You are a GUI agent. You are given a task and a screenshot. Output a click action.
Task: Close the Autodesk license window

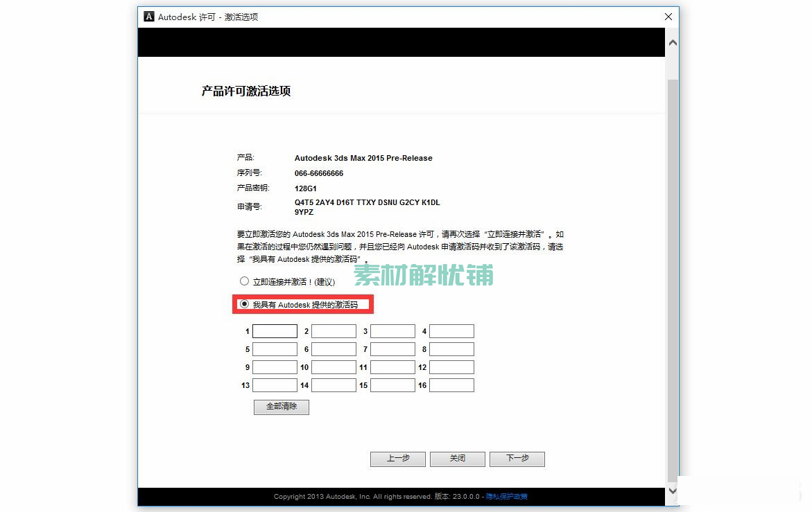[668, 17]
